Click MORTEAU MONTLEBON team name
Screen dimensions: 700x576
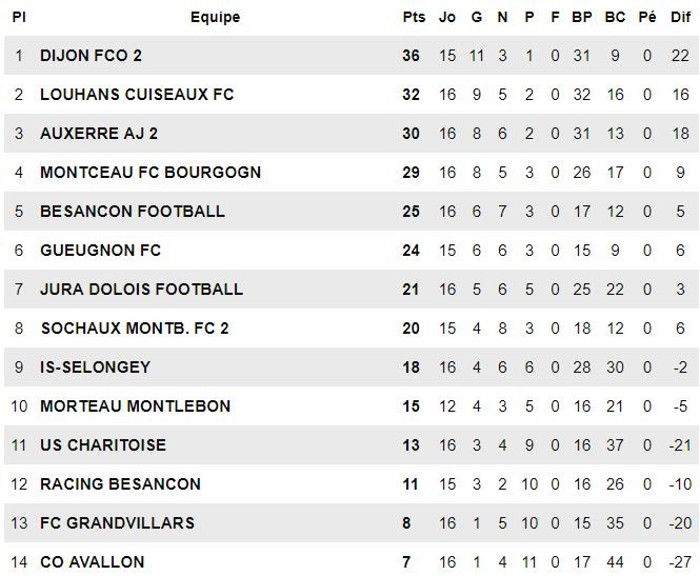click(135, 406)
